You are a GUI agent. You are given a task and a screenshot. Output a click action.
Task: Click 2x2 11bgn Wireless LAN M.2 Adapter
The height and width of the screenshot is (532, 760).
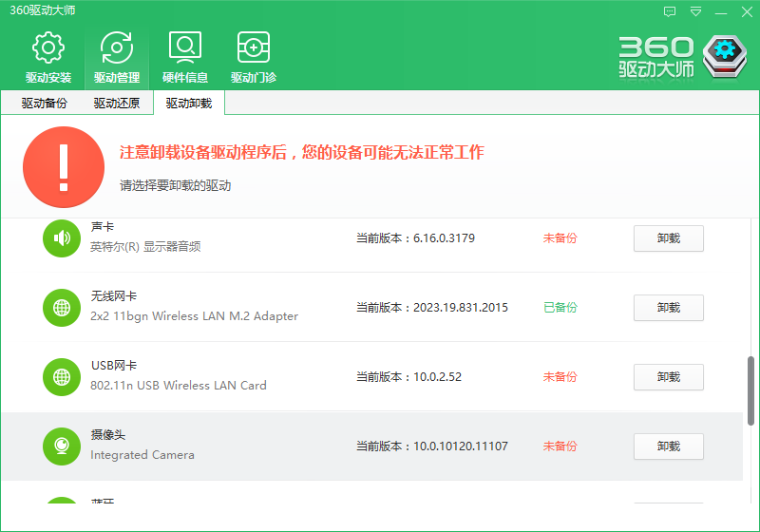tap(194, 316)
